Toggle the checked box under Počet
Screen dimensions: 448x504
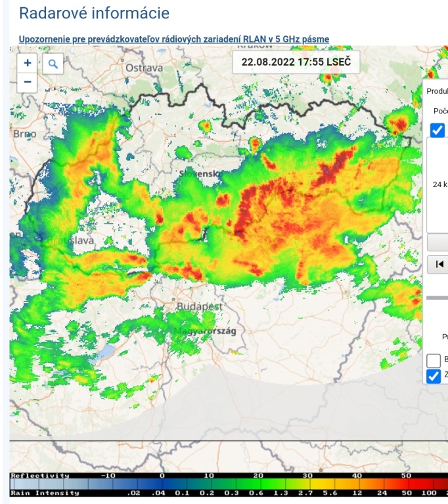(x=437, y=130)
